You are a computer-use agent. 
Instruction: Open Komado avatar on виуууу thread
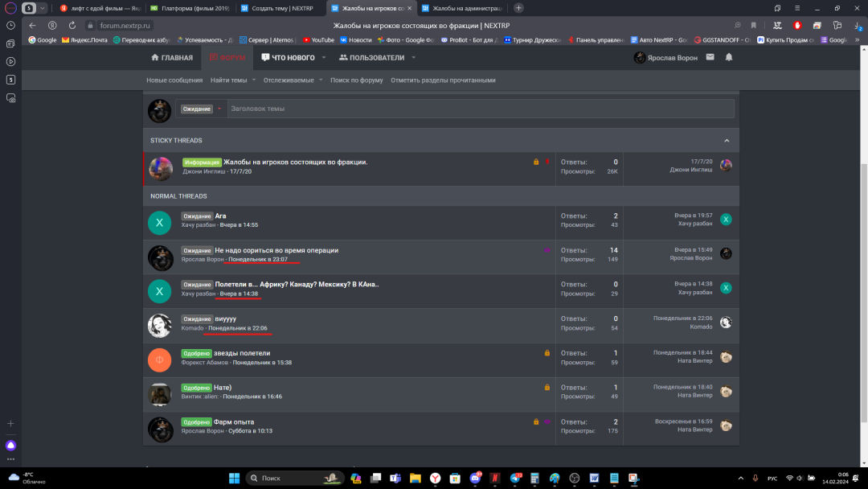coord(159,326)
